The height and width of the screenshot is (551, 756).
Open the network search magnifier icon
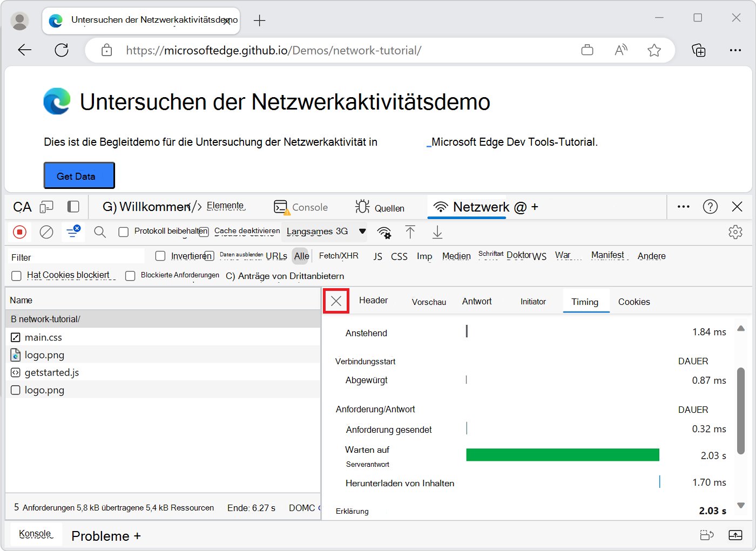coord(99,232)
